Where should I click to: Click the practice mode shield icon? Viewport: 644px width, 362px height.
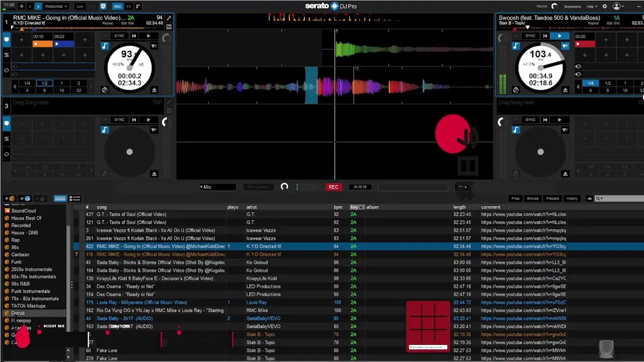[103, 7]
